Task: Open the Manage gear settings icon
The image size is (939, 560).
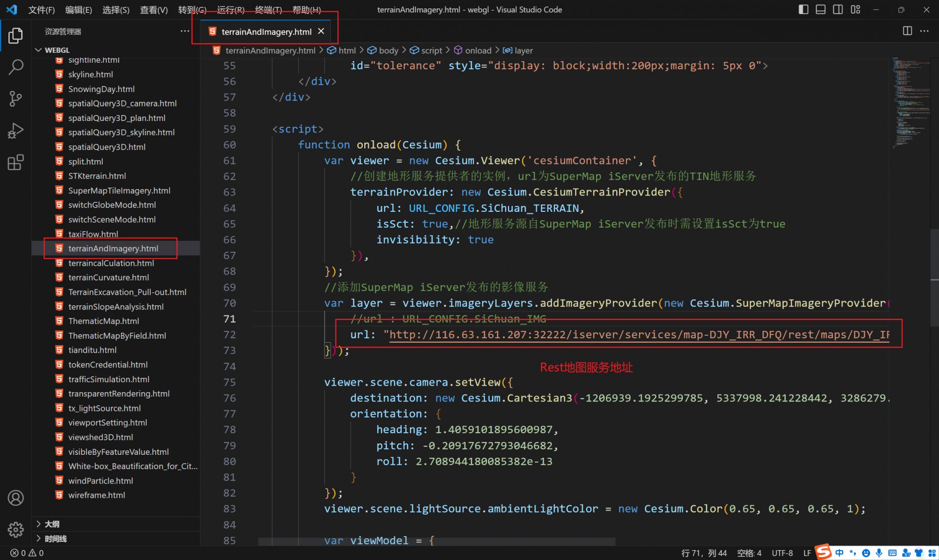Action: coord(15,529)
